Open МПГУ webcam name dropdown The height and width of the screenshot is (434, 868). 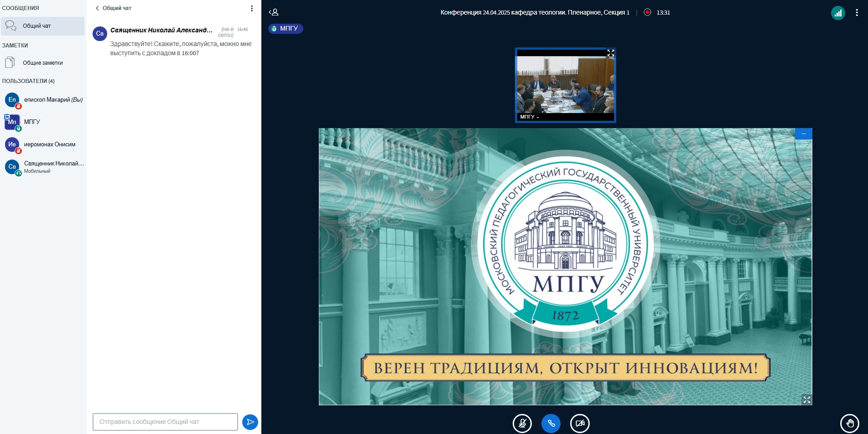point(530,117)
